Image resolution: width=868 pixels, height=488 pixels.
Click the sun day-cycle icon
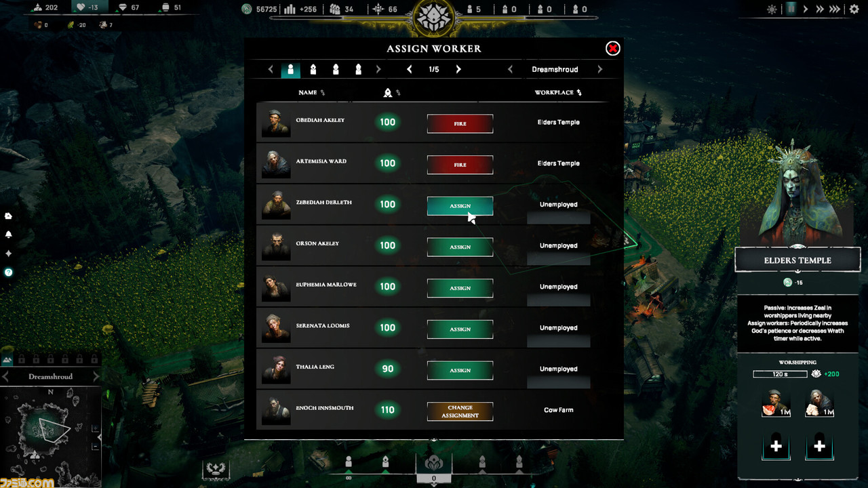coord(772,9)
